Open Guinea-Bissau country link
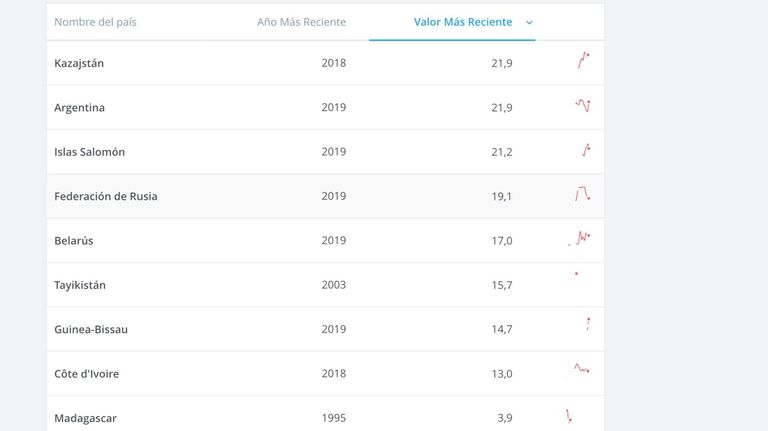 coord(91,330)
